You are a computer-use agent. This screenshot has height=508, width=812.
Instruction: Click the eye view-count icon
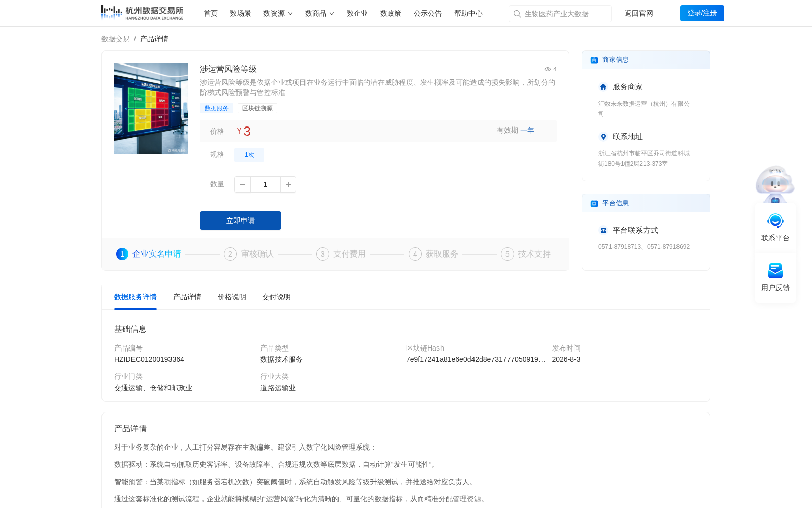tap(548, 69)
